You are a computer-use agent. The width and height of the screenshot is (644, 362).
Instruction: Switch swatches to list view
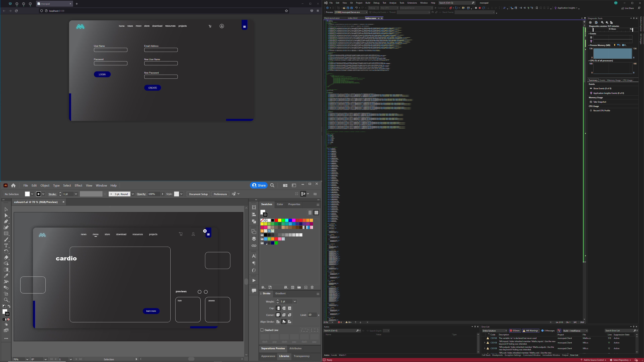coord(310,213)
